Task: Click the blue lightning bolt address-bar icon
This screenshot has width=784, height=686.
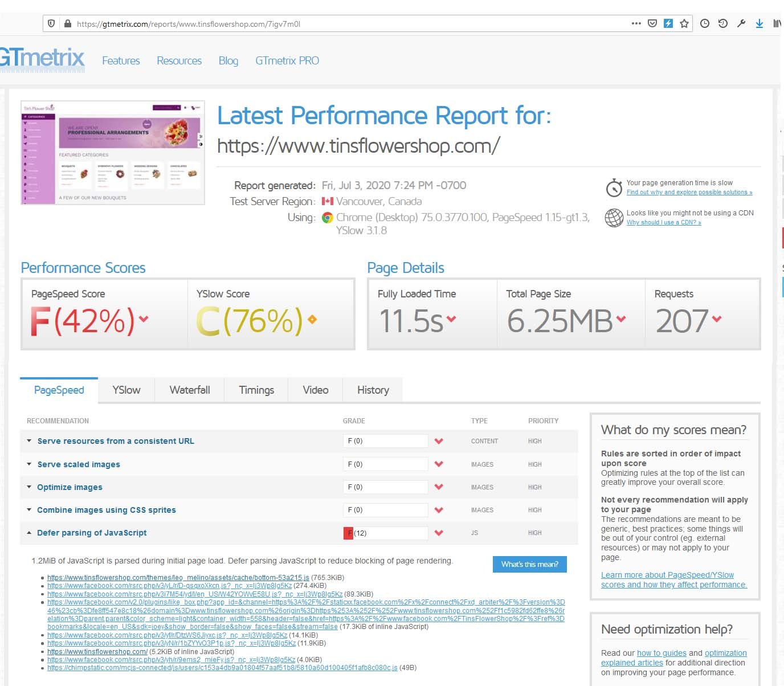Action: pyautogui.click(x=668, y=23)
